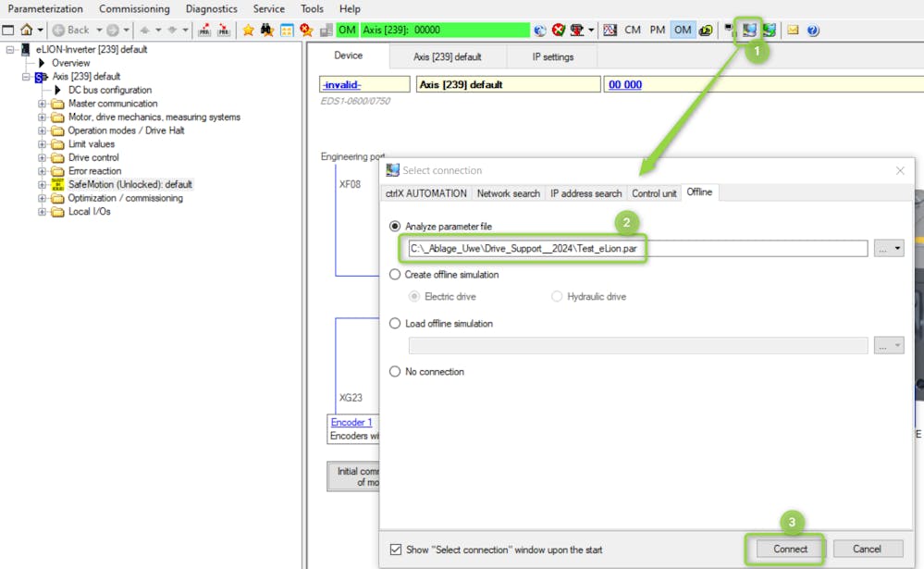The width and height of the screenshot is (924, 569).
Task: Open the parameter file path dropdown arrow
Action: tap(897, 249)
